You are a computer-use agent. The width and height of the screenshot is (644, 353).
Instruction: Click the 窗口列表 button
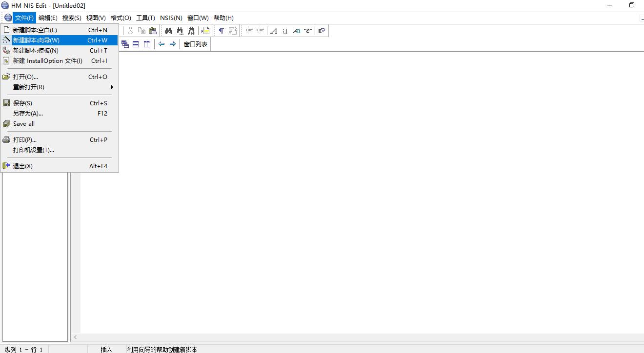[195, 43]
